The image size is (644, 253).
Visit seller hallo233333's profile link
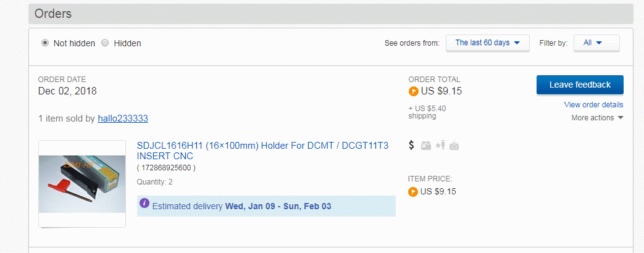point(123,118)
